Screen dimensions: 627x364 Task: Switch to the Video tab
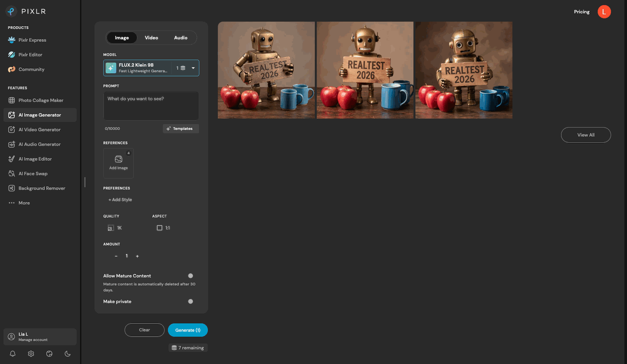coord(151,37)
